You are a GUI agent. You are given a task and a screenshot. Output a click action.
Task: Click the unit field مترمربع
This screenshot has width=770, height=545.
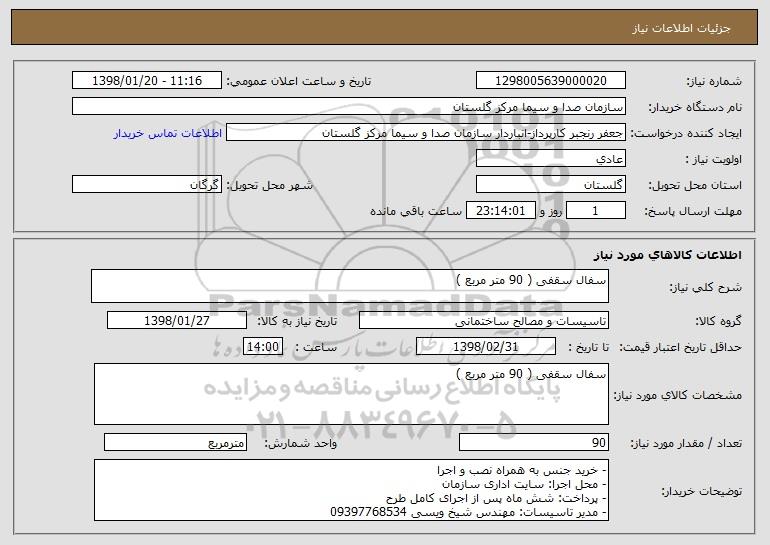click(x=175, y=442)
